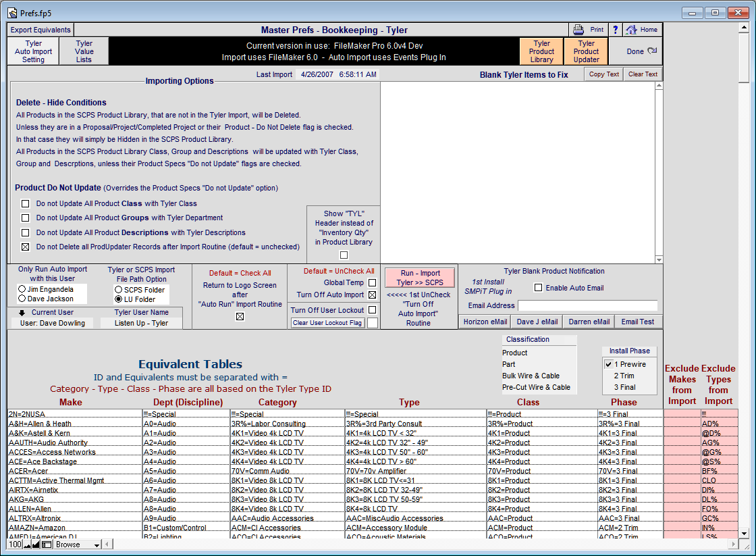The height and width of the screenshot is (556, 756).
Task: Select the 2 Trim install phase
Action: point(624,376)
